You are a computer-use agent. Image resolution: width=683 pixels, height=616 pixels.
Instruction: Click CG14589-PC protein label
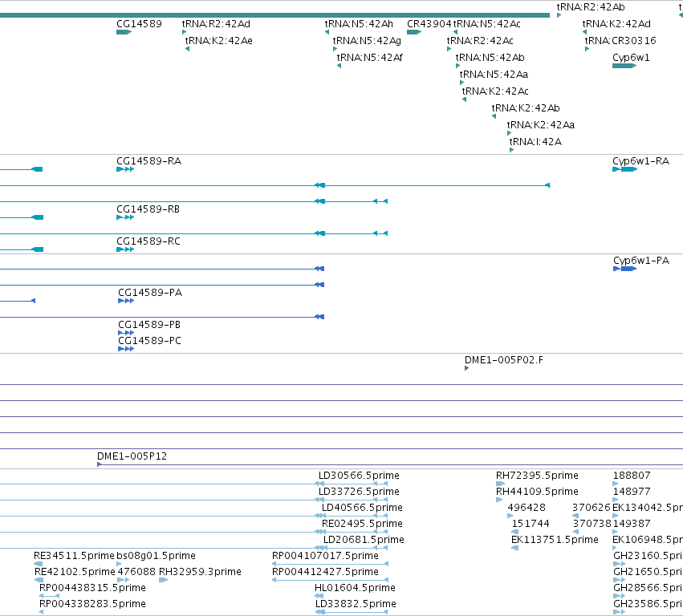click(149, 340)
